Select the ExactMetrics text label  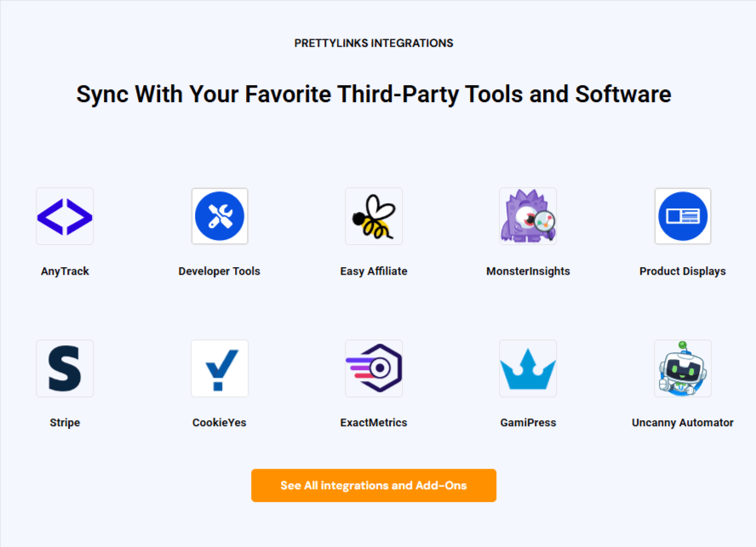tap(374, 423)
